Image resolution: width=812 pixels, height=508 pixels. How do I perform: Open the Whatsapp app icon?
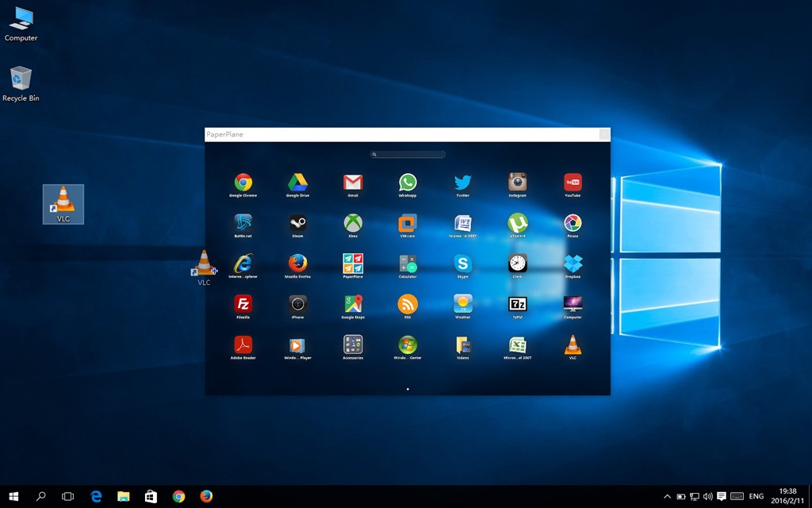408,183
